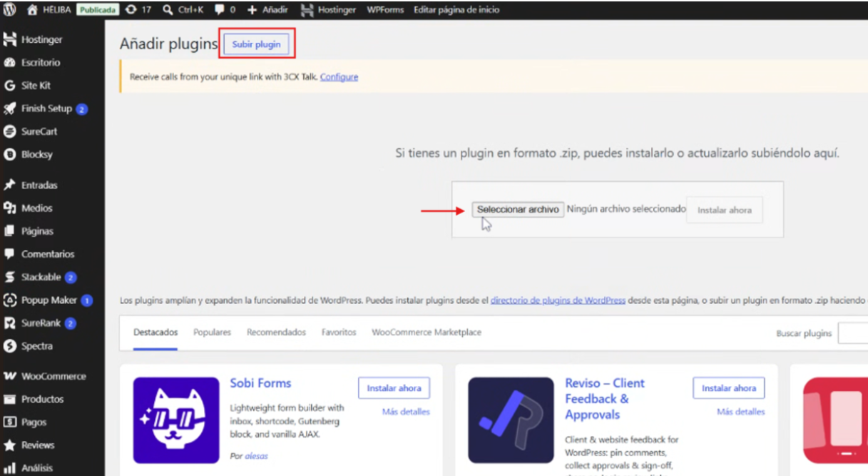Click the updates icon showing 17

[x=131, y=10]
